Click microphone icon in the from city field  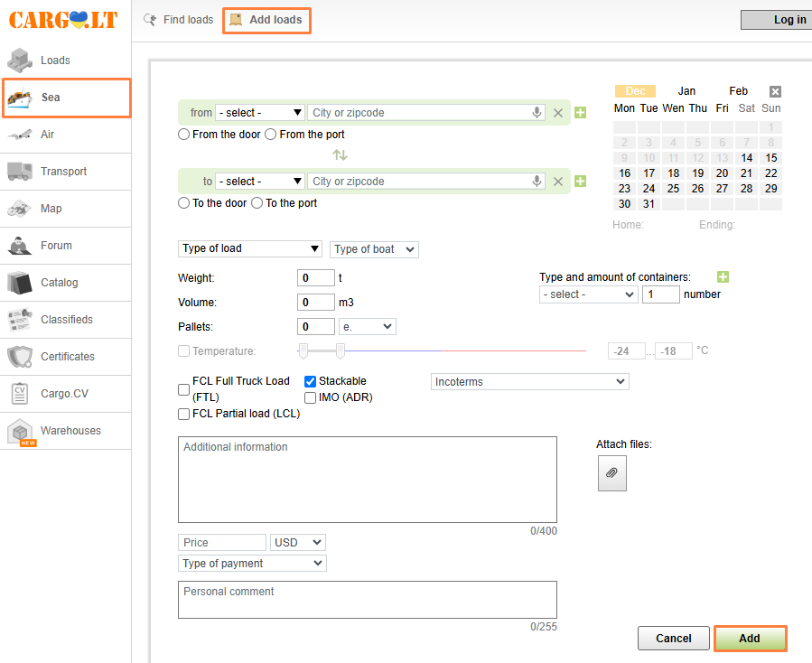(537, 113)
